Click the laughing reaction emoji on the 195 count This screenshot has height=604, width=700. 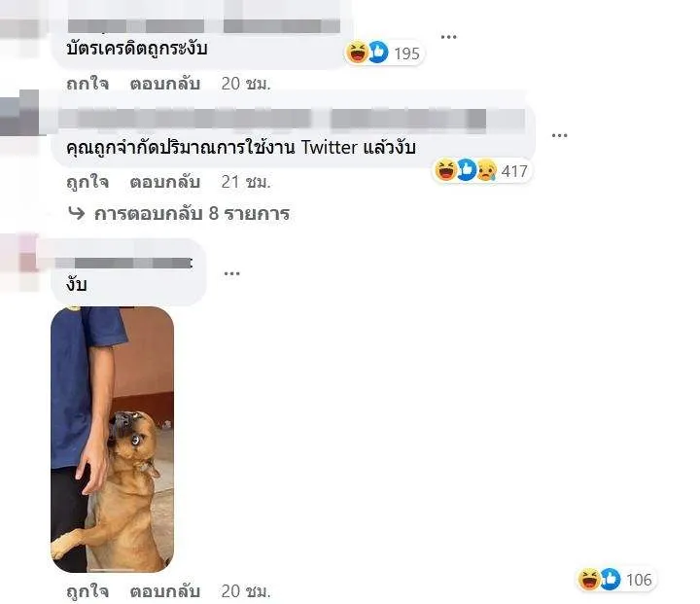[357, 53]
